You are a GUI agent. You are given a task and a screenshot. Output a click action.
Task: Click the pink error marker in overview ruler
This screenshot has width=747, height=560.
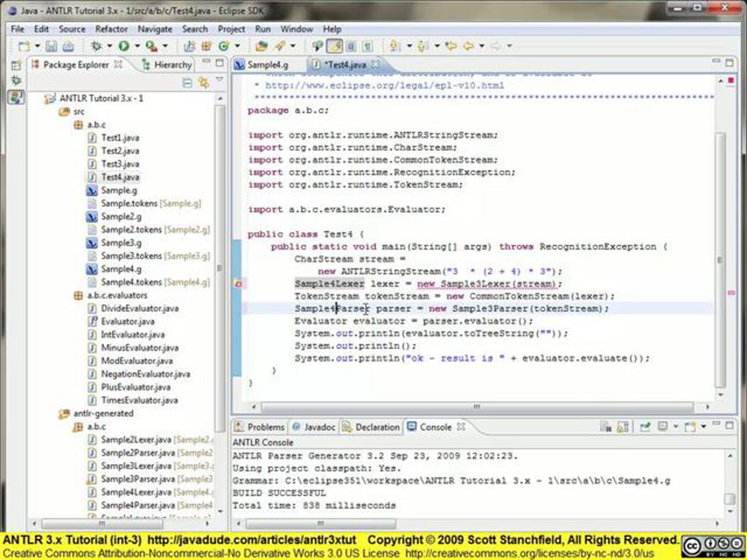[x=731, y=293]
